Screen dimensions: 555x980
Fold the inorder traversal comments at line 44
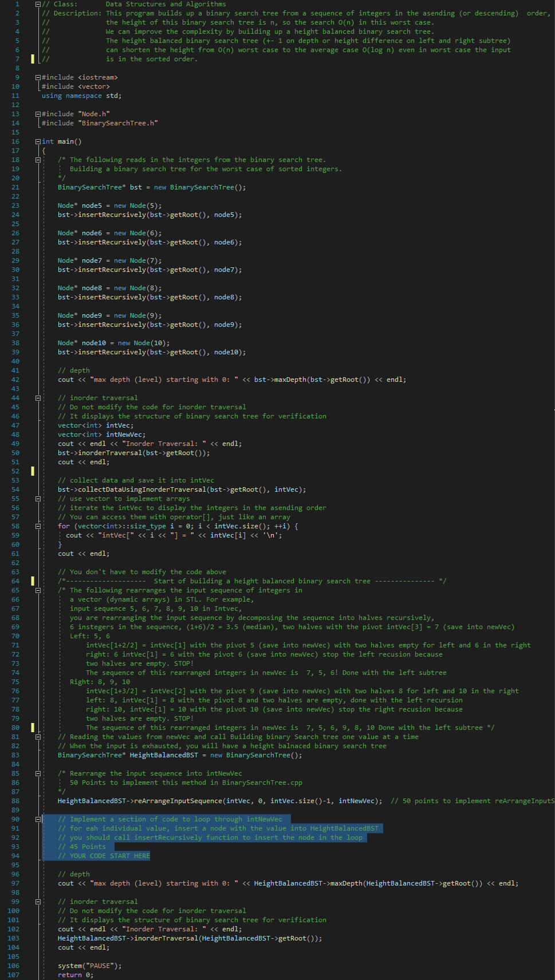click(38, 398)
